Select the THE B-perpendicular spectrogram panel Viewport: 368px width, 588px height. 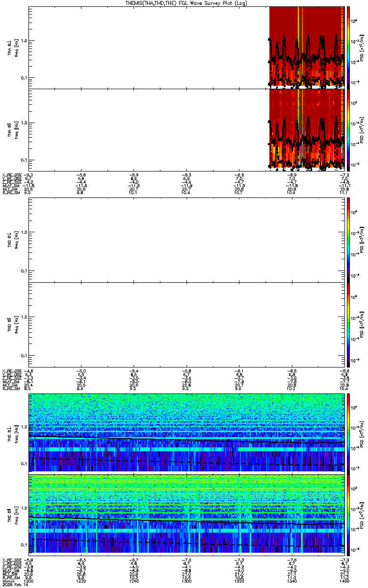186,433
